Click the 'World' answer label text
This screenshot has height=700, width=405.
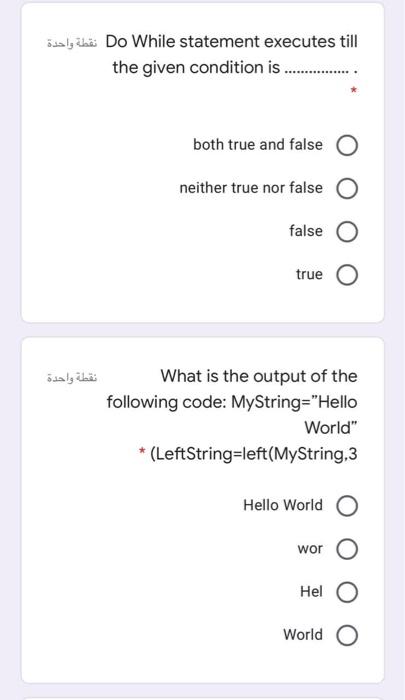click(303, 634)
